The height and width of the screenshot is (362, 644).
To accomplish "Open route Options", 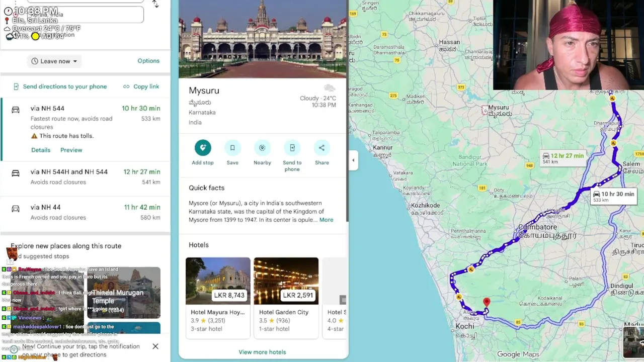I will pos(148,61).
